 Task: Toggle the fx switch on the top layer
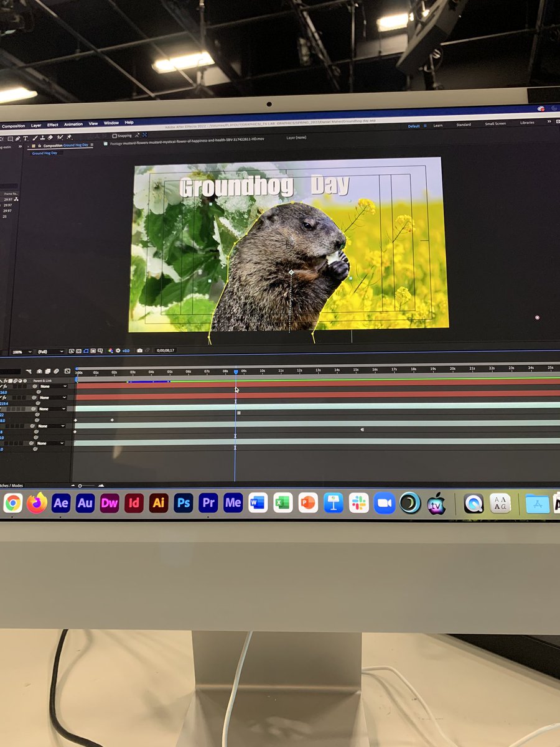pyautogui.click(x=4, y=387)
